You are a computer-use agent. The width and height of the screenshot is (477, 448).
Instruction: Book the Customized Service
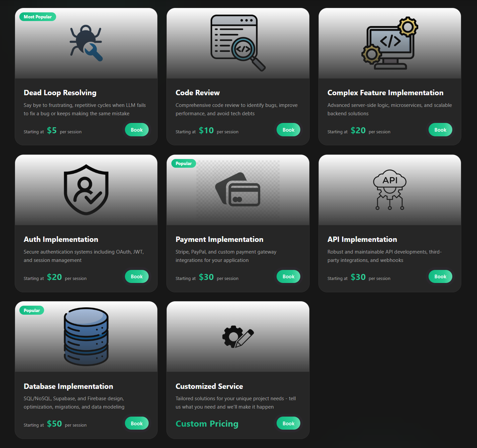[288, 423]
